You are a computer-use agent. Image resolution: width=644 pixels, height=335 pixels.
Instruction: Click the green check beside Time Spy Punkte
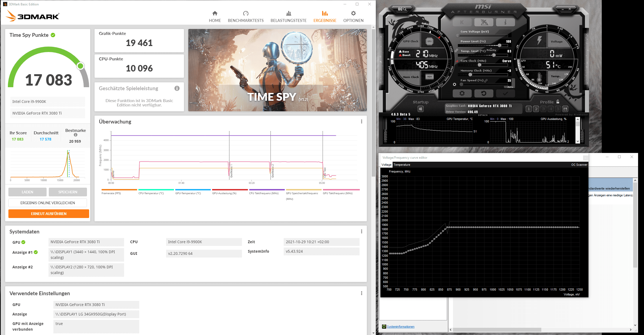coord(53,35)
